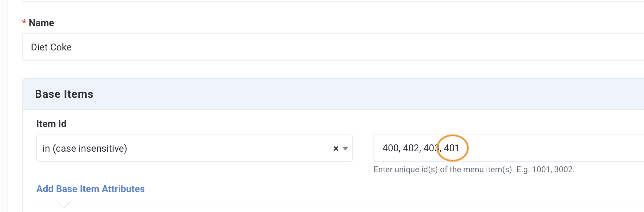Open the Add Base Item Attributes link
This screenshot has width=644, height=212.
[x=91, y=189]
